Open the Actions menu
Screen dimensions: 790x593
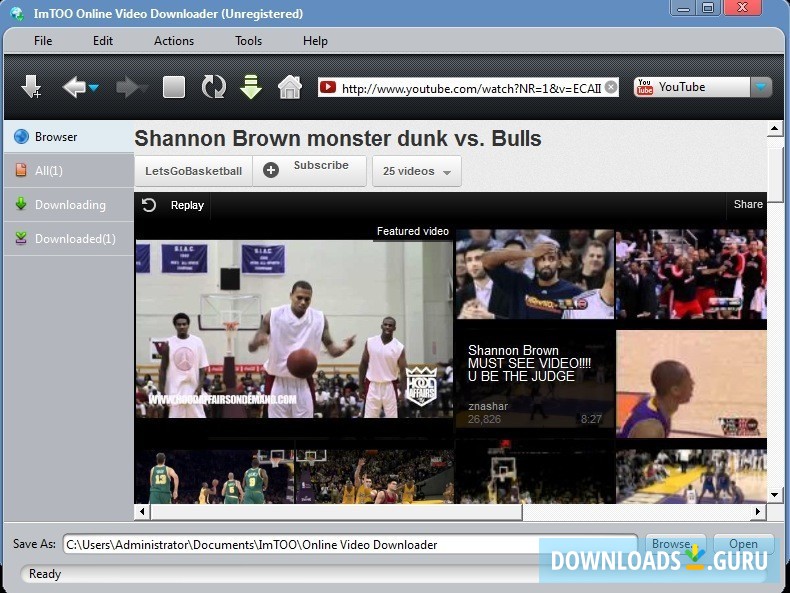pos(174,41)
